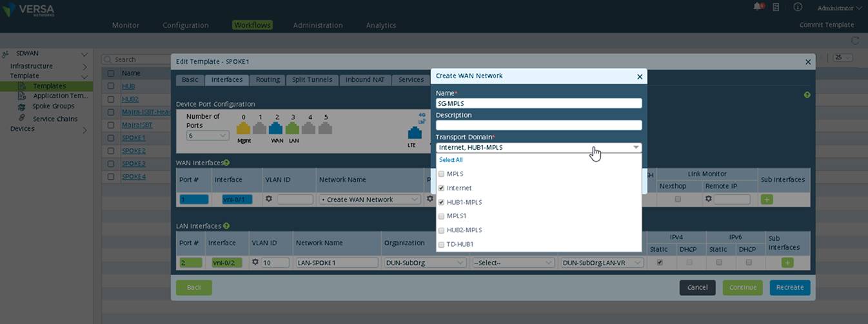
Task: Open Remote IP gear in Link Monitor
Action: pyautogui.click(x=708, y=199)
